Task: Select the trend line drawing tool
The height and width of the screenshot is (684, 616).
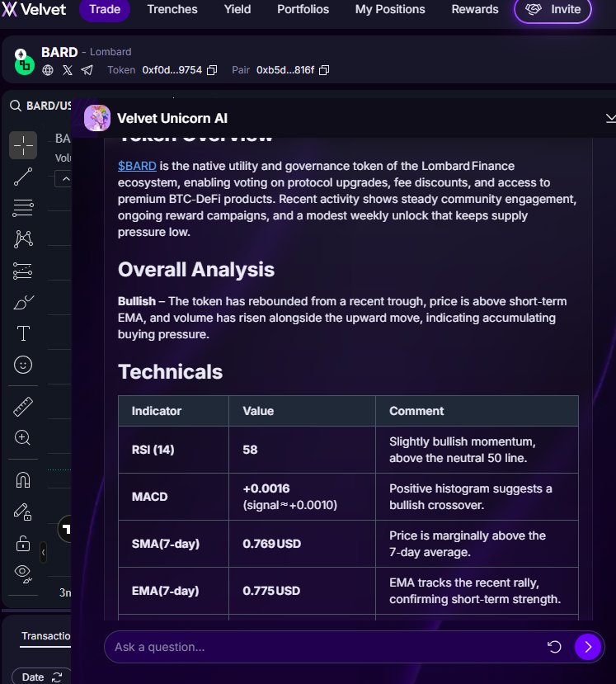Action: coord(23,176)
